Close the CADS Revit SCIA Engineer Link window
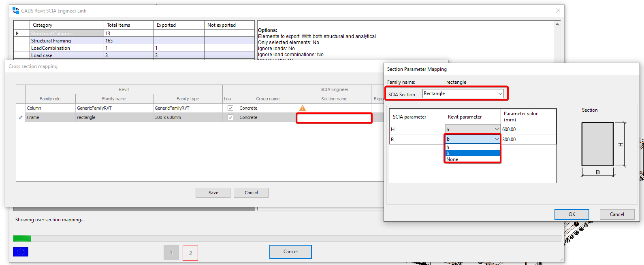Image resolution: width=644 pixels, height=265 pixels. tap(558, 11)
